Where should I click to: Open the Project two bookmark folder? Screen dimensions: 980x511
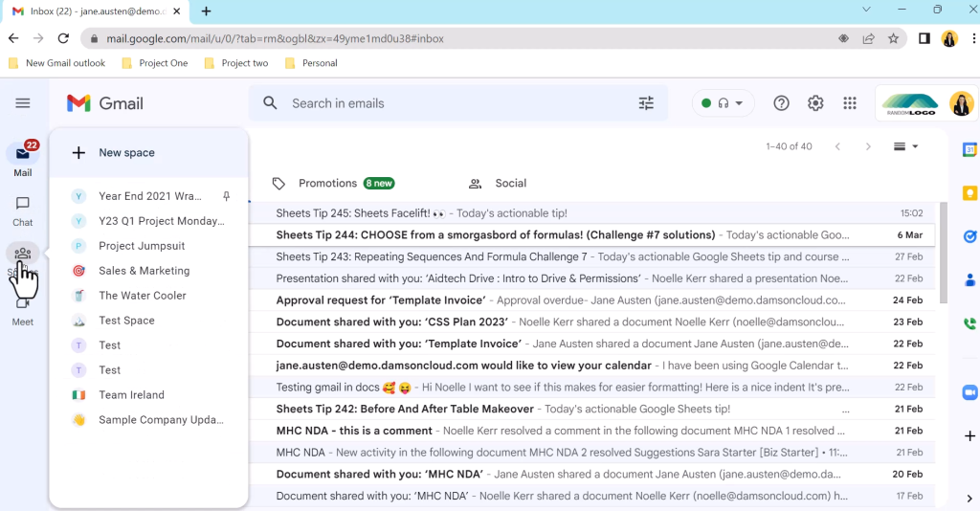[236, 63]
